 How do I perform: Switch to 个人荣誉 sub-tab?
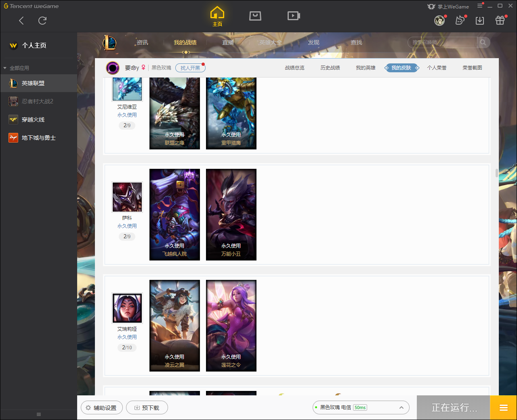437,68
